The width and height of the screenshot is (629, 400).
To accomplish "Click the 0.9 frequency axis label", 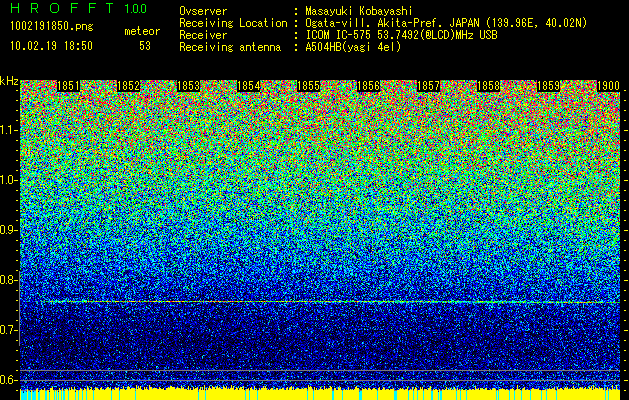I will click(x=8, y=230).
